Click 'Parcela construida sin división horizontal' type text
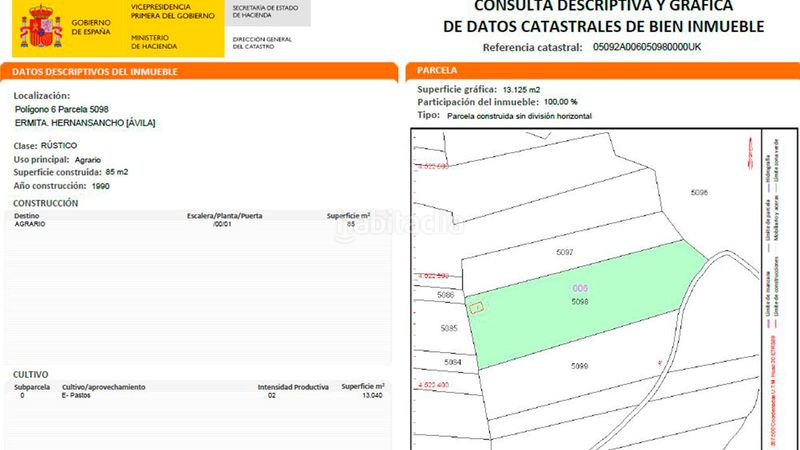Image resolution: width=800 pixels, height=450 pixels. (519, 116)
